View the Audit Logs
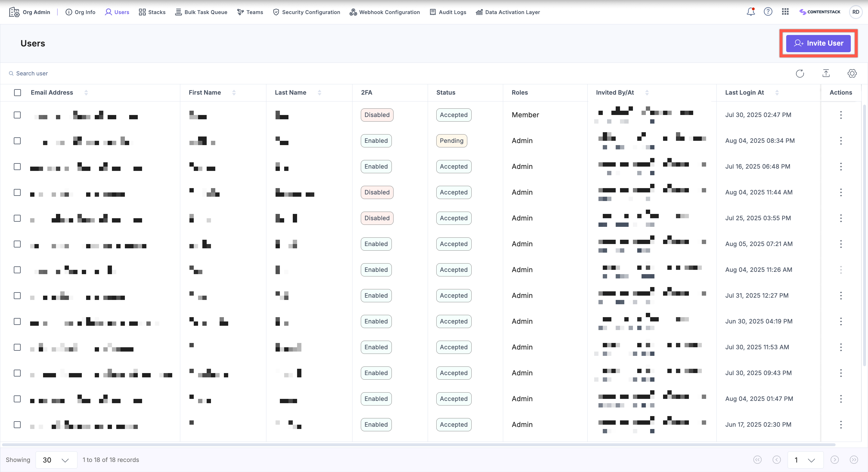This screenshot has width=868, height=472. pos(448,12)
